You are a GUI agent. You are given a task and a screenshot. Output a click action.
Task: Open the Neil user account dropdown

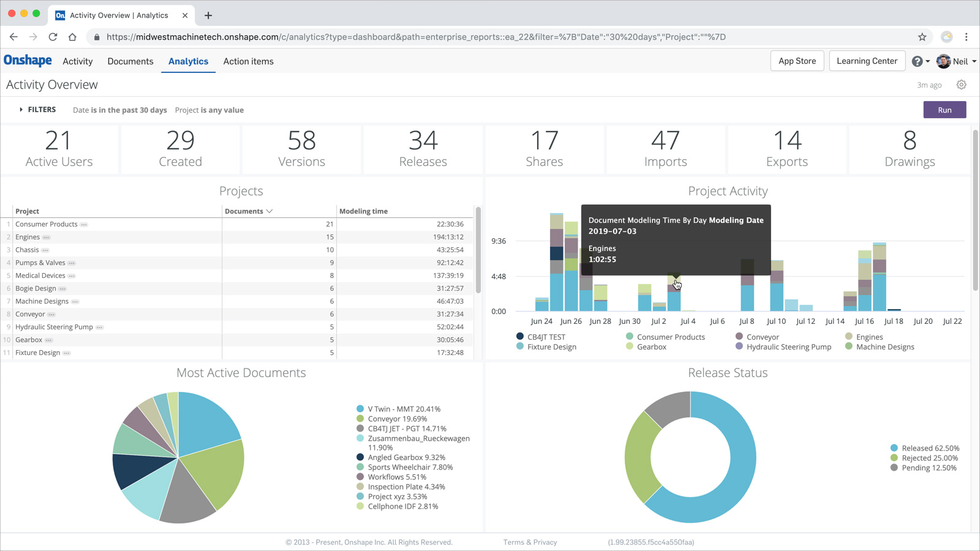click(960, 61)
